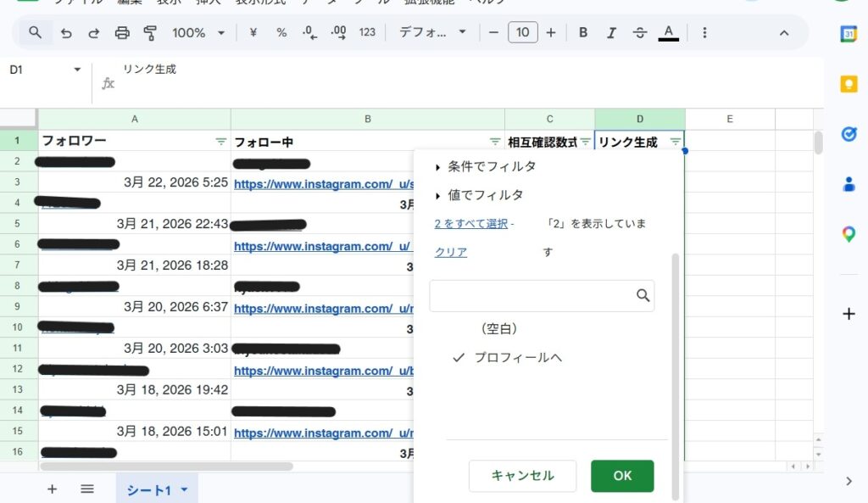Toggle filter on フォロワー column header
The height and width of the screenshot is (503, 868).
[x=220, y=142]
